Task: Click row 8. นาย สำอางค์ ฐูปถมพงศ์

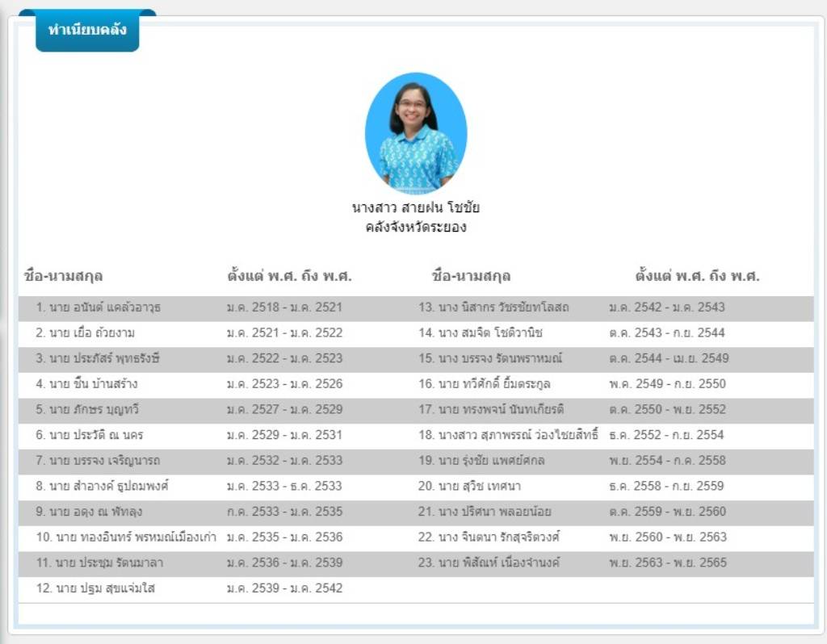Action: (x=103, y=486)
